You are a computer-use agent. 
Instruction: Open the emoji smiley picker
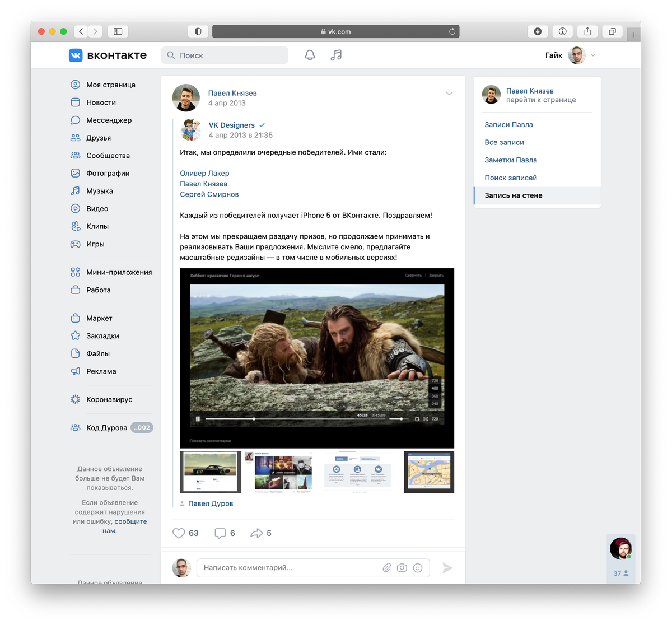pyautogui.click(x=418, y=568)
